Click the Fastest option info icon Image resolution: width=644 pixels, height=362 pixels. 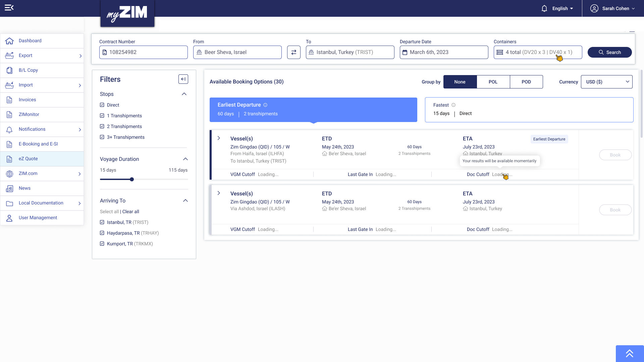coord(453,105)
